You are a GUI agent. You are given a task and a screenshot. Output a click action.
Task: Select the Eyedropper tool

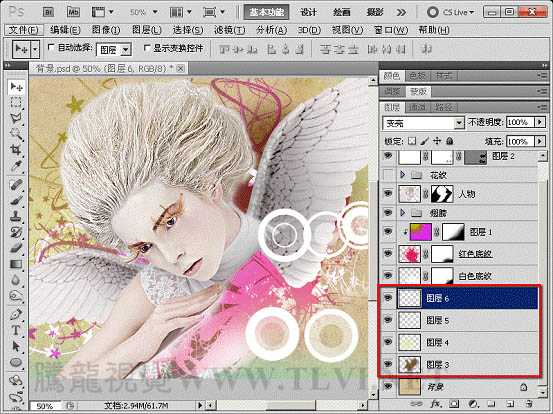(16, 165)
